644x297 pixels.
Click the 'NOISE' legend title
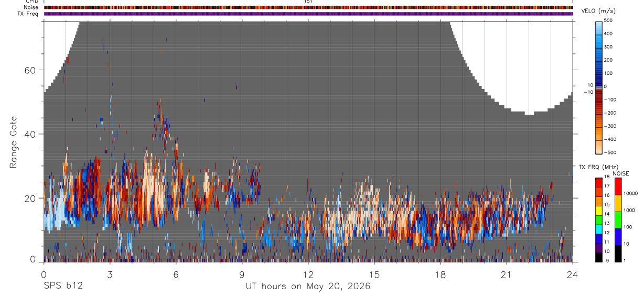620,173
